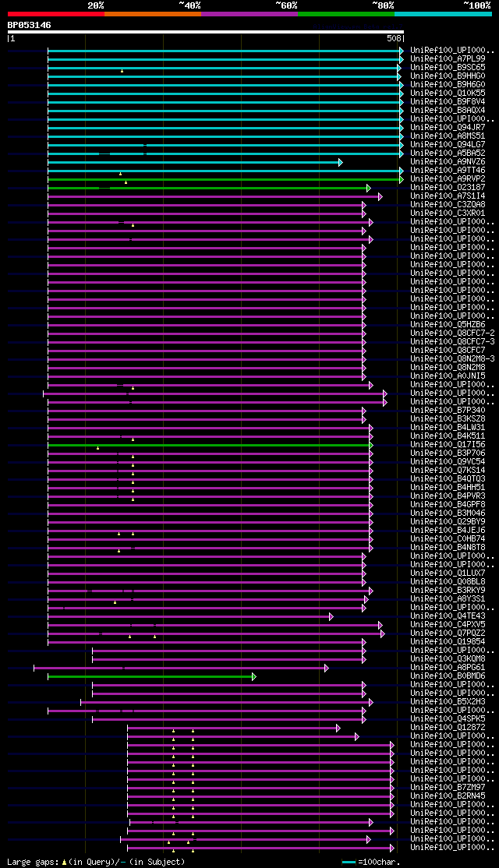Click the UniRef100_B7P340 label
499x868 pixels.
(x=448, y=411)
